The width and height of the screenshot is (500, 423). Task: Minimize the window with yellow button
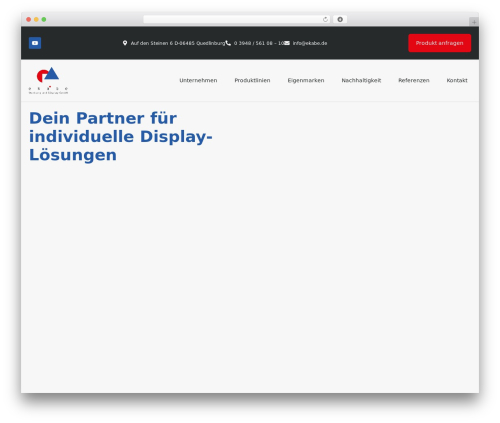tap(36, 19)
